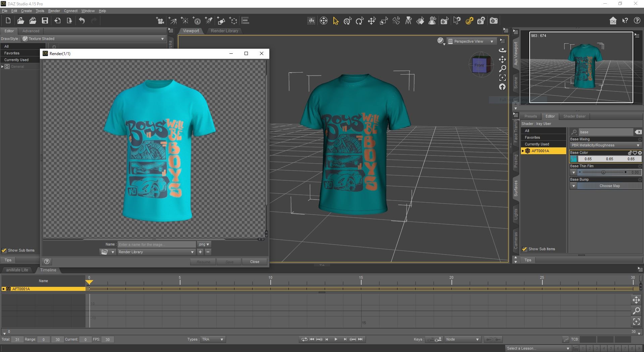Expand the Base Mixing PBR Metallicity/Roughness dropdown
The height and width of the screenshot is (352, 644).
pos(605,145)
